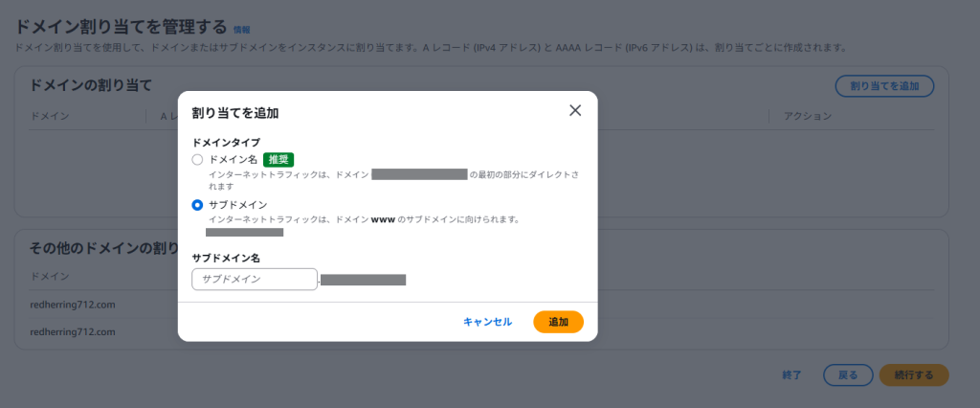
Task: Click the ドメイン割り当てを管理する page heading
Action: pos(120,27)
